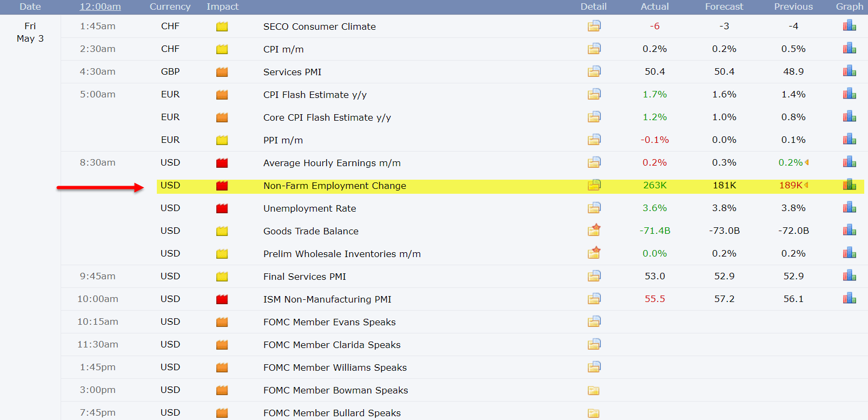Click the Currency column header
The image size is (868, 420).
(x=170, y=6)
